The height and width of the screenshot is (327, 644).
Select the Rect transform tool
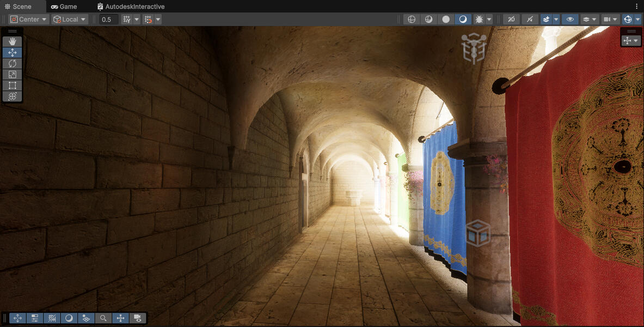pyautogui.click(x=12, y=85)
